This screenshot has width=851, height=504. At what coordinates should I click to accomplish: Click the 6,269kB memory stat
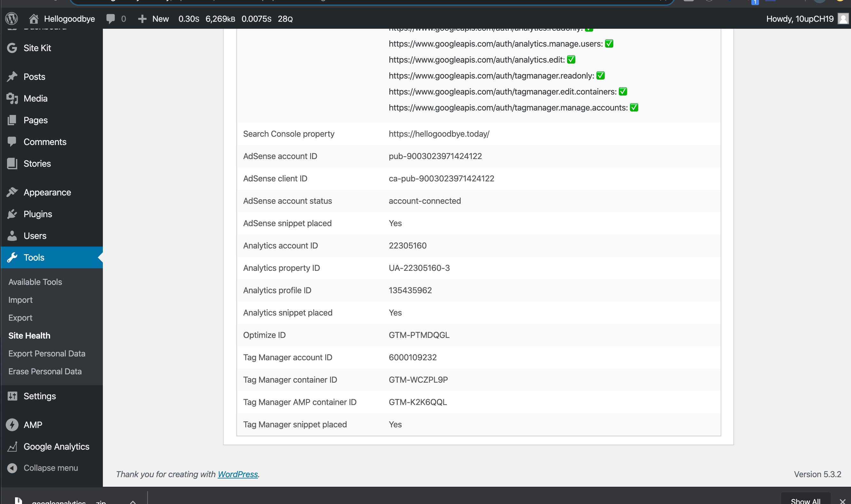[220, 19]
